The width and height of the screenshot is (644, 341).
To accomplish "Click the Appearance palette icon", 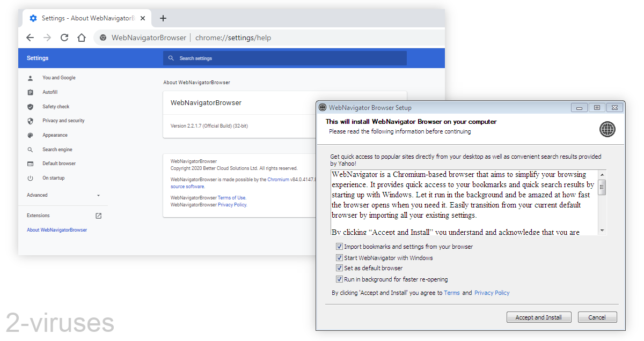I will tap(31, 135).
